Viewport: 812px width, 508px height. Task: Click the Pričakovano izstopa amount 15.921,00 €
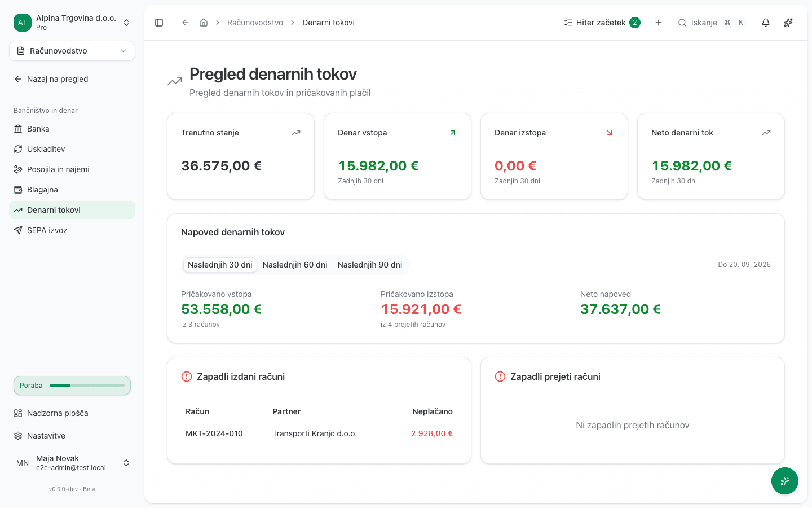421,309
